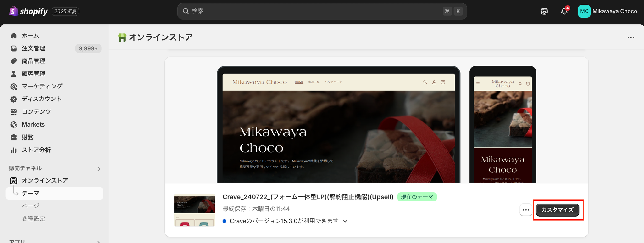Expand the 販売チャネル section chevron
The width and height of the screenshot is (644, 243).
pyautogui.click(x=99, y=169)
